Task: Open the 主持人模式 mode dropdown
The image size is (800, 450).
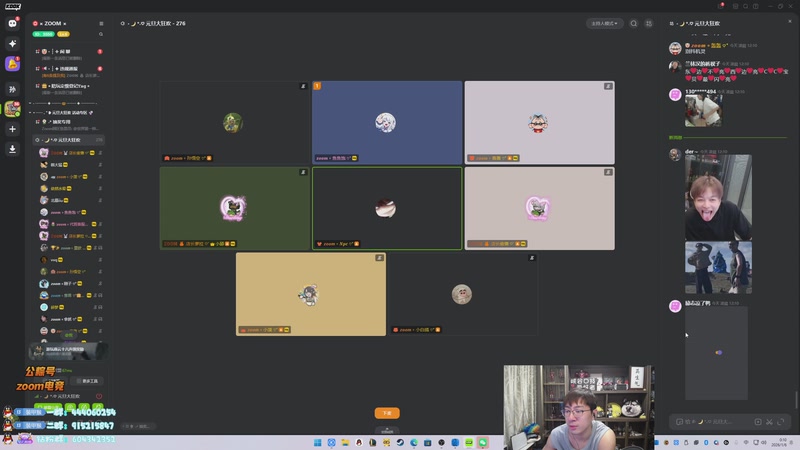Action: coord(605,23)
